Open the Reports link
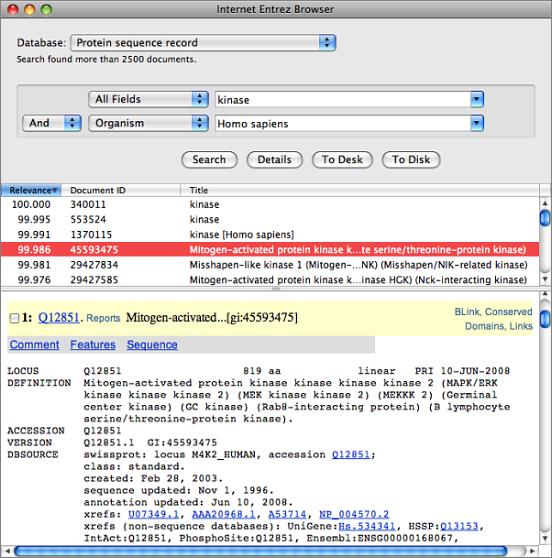 pyautogui.click(x=103, y=318)
